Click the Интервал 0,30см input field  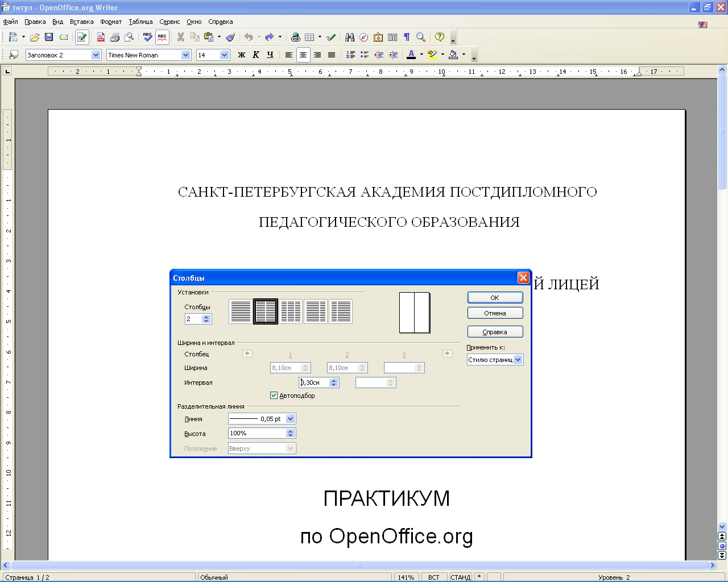pos(314,383)
